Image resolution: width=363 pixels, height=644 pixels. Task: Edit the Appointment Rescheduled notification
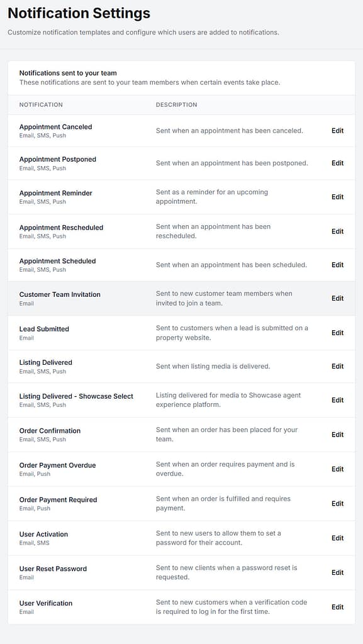pos(337,231)
